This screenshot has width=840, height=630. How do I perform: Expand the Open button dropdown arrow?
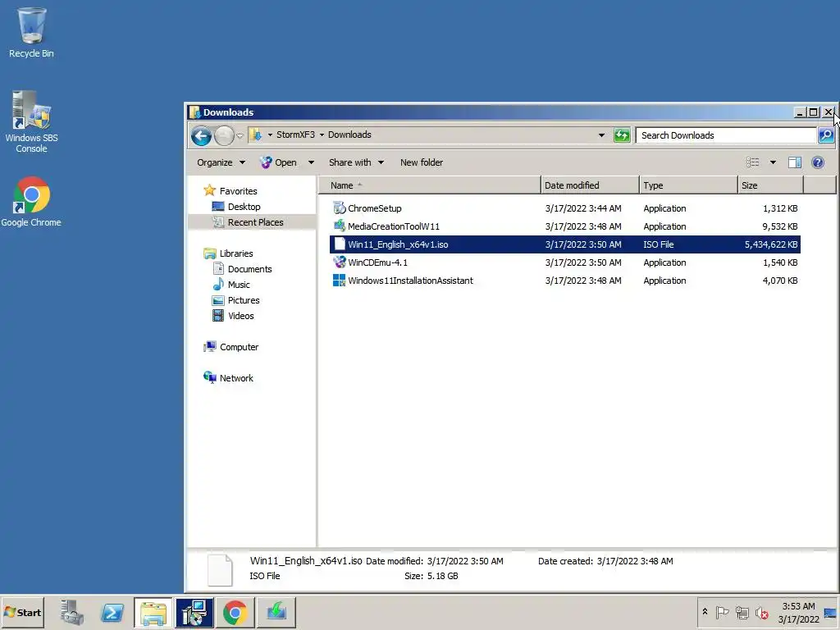(x=311, y=162)
